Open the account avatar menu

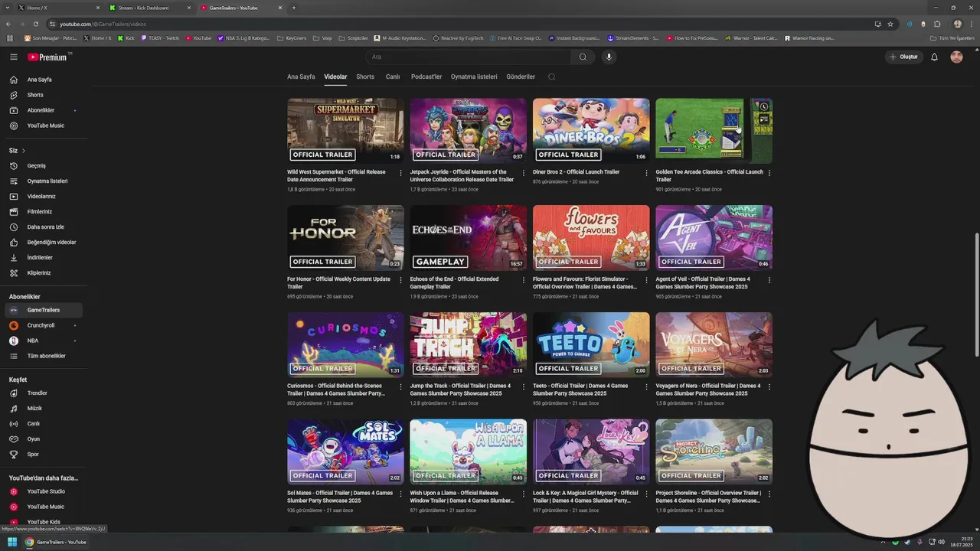pos(956,57)
